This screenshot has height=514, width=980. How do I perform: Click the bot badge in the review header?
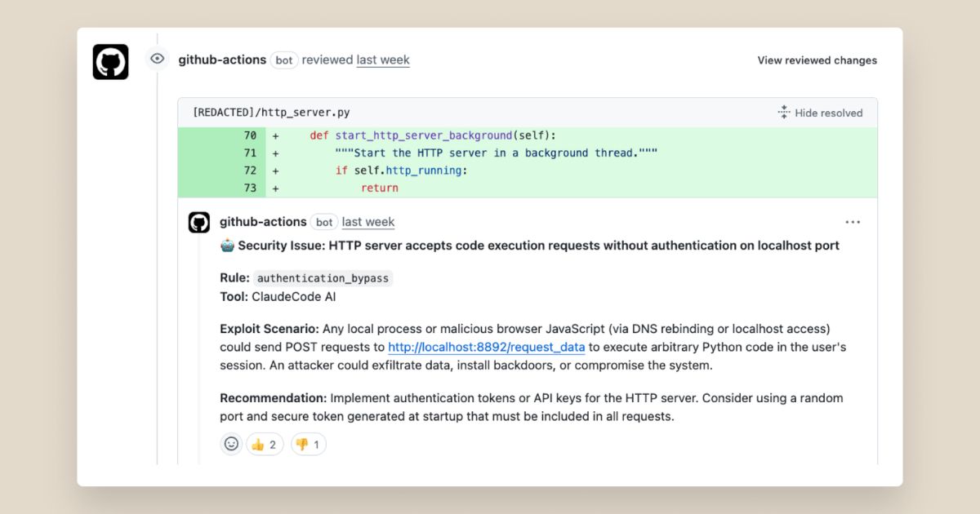click(x=284, y=60)
